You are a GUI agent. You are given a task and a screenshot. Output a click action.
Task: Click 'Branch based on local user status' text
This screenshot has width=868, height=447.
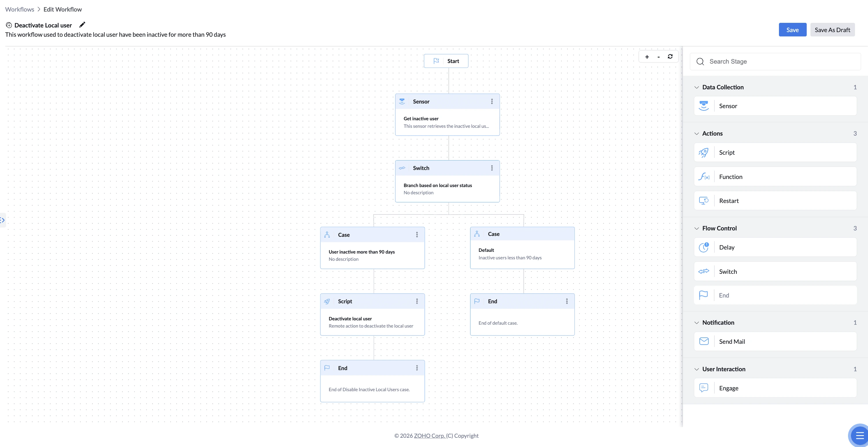438,185
